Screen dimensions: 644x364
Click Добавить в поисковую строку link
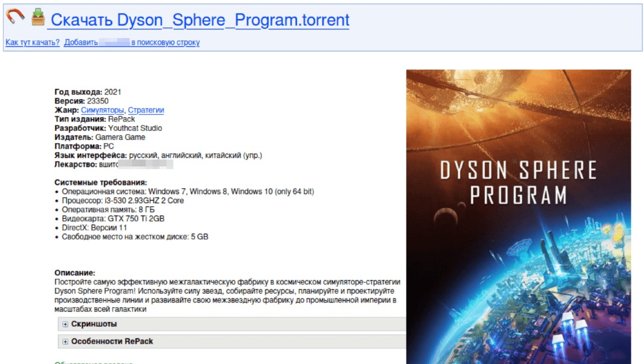132,42
